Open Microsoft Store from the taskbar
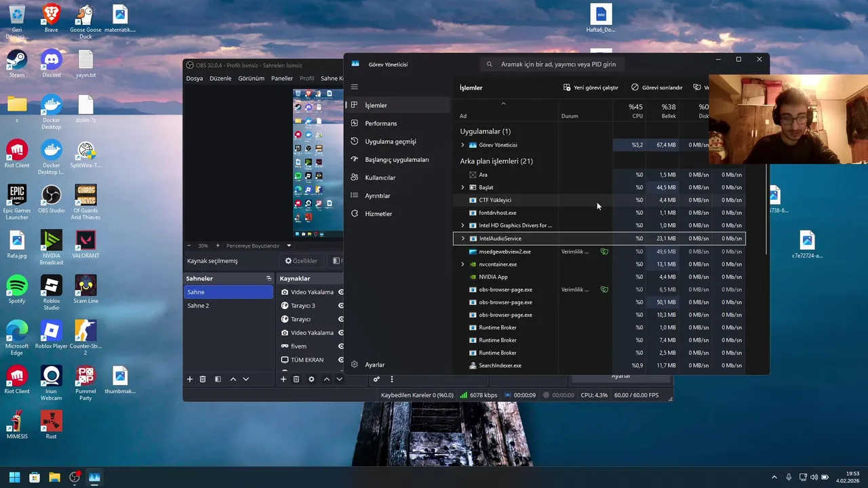The width and height of the screenshot is (868, 488). coord(35,477)
